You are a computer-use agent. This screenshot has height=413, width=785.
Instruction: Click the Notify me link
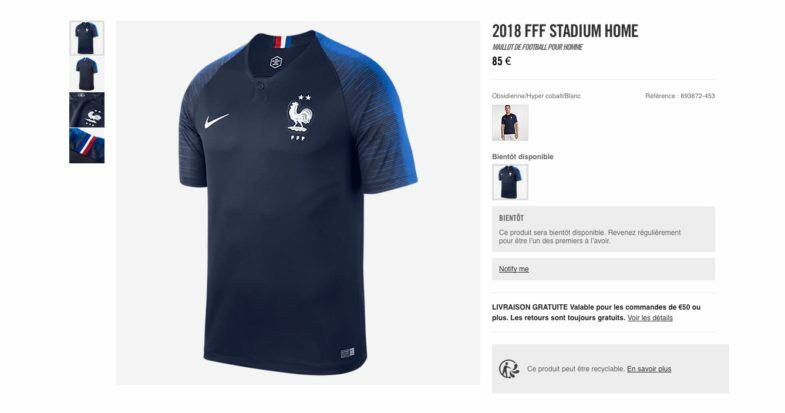coord(514,269)
